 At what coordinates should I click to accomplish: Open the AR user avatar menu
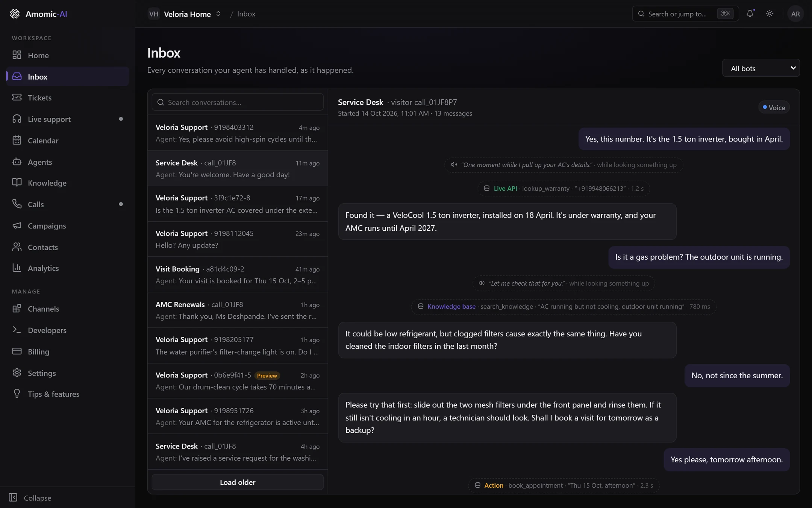pos(795,14)
